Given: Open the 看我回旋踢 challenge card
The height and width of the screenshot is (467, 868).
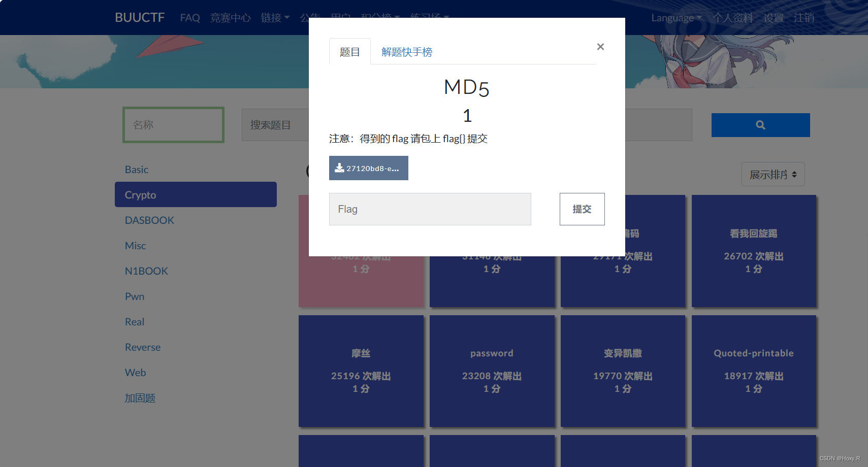Looking at the screenshot, I should click(x=754, y=251).
